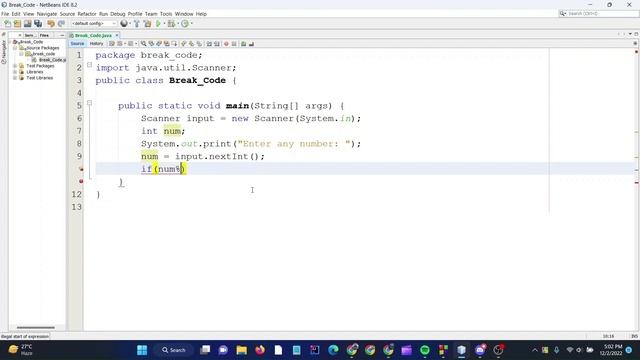This screenshot has width=640, height=360.
Task: Click the Open Project toolbar icon
Action: point(27,24)
